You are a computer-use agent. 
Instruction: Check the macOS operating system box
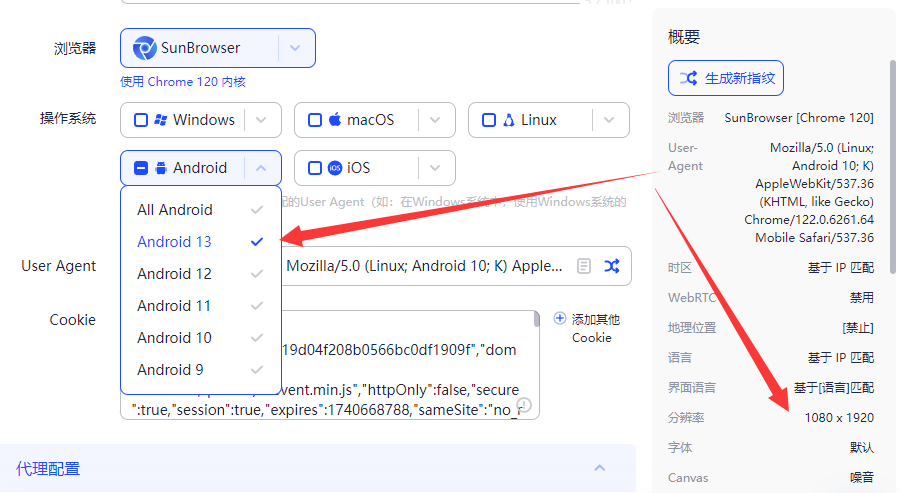pyautogui.click(x=315, y=120)
